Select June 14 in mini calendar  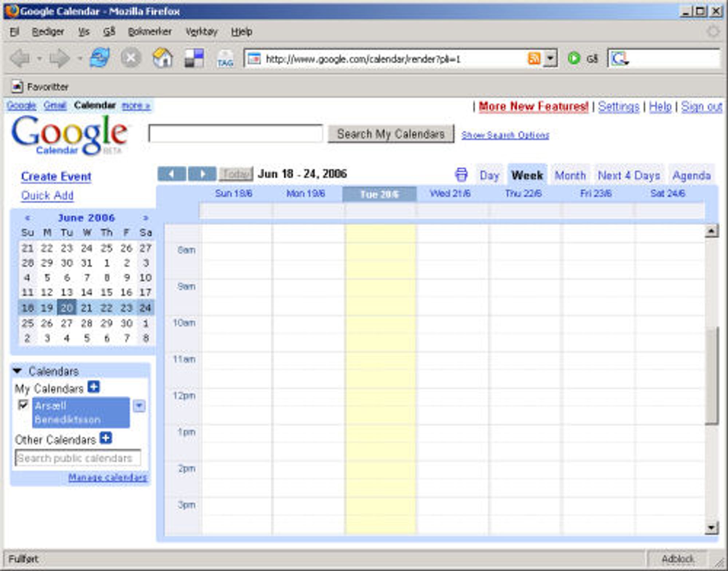(x=87, y=292)
